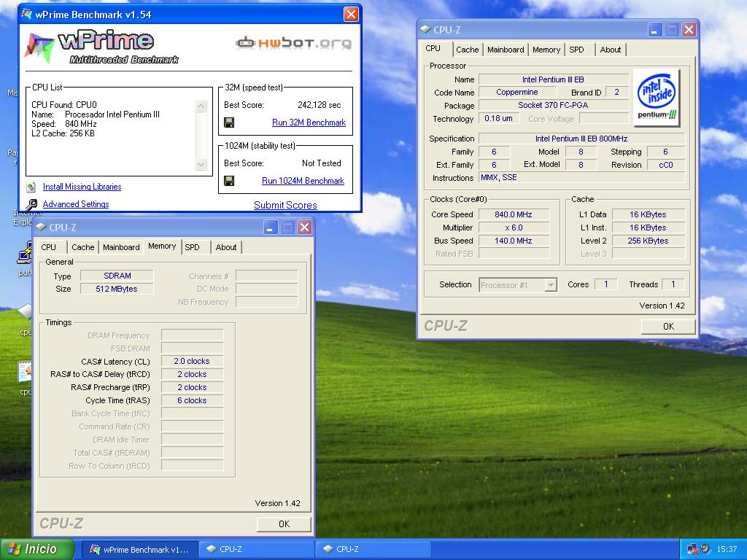
Task: Click the network tray icon in taskbar
Action: (x=693, y=549)
